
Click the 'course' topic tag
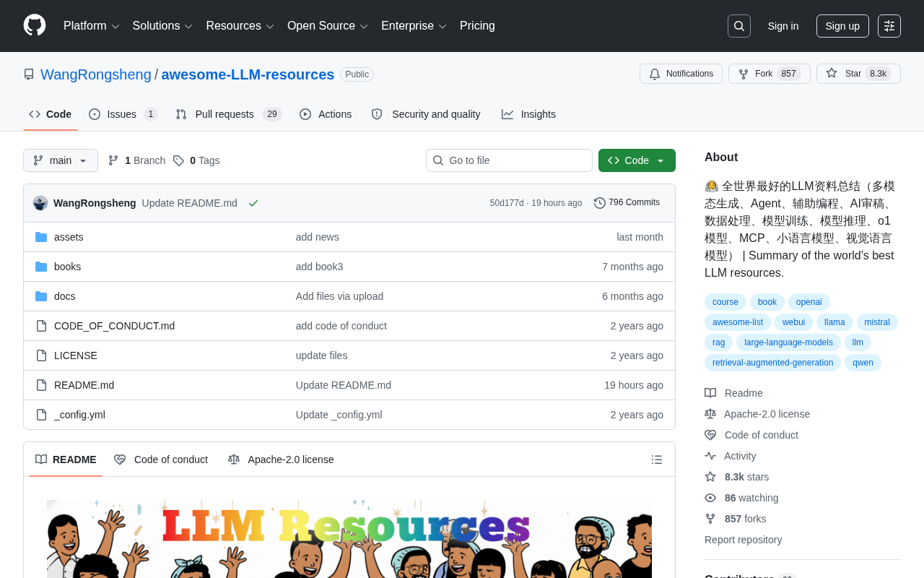point(725,302)
